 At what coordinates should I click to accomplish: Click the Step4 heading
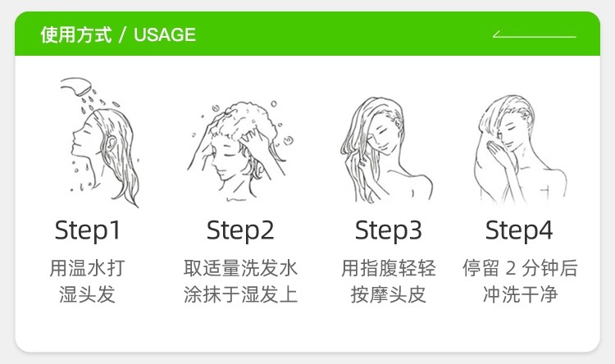[519, 230]
